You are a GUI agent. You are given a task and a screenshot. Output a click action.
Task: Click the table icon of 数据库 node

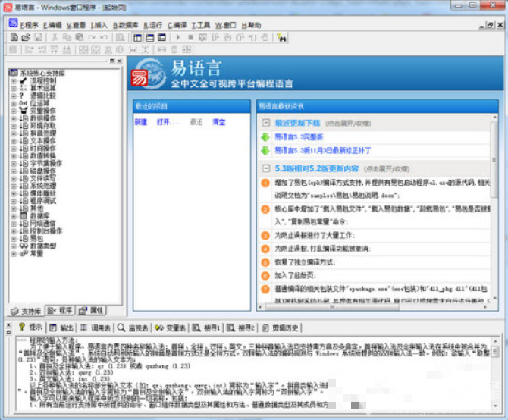point(24,215)
